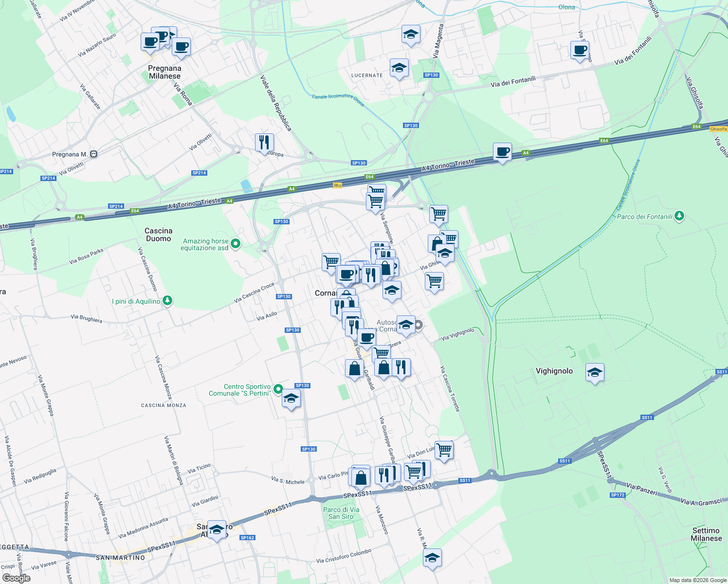Click the restaurant fork-and-knife marker near Via Europa
728x584 pixels.
pyautogui.click(x=264, y=142)
